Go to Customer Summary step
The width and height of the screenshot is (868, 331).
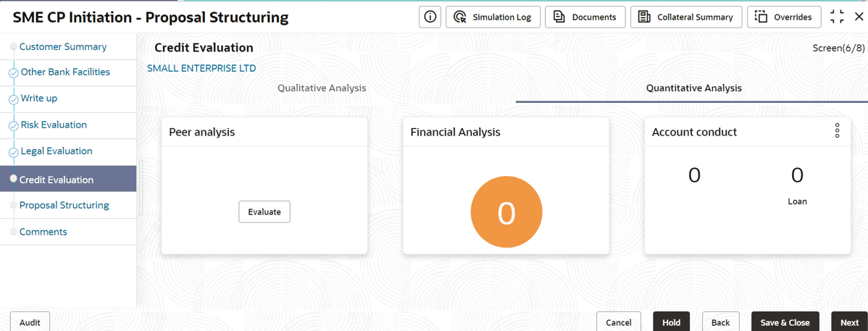coord(62,47)
